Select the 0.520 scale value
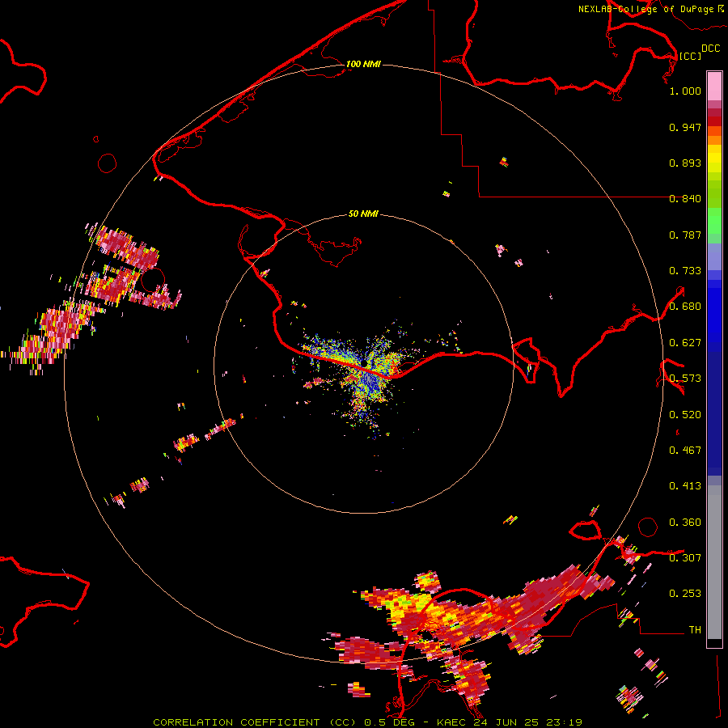This screenshot has width=728, height=728. (x=685, y=415)
